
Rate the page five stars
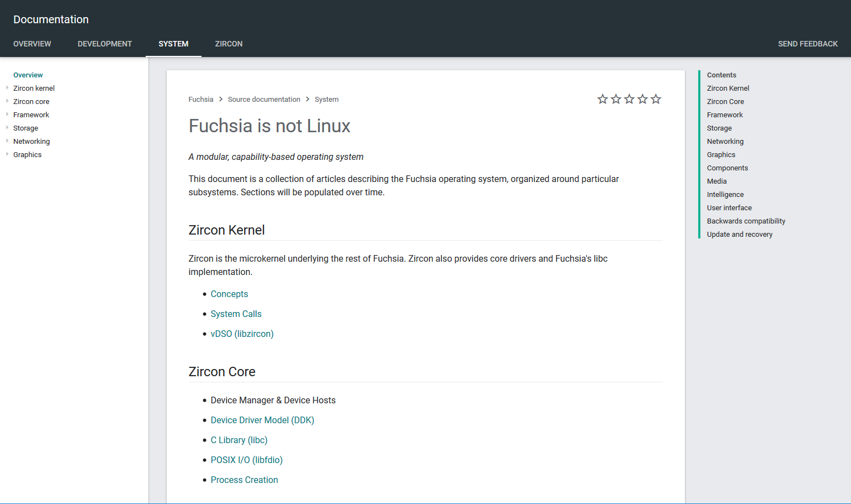656,99
